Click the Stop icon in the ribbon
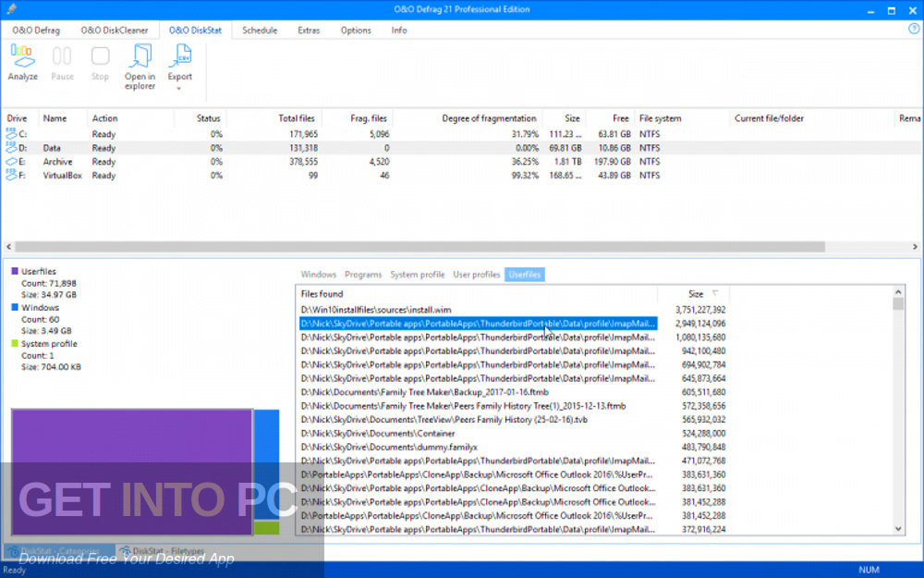Image resolution: width=924 pixels, height=578 pixels. click(100, 56)
